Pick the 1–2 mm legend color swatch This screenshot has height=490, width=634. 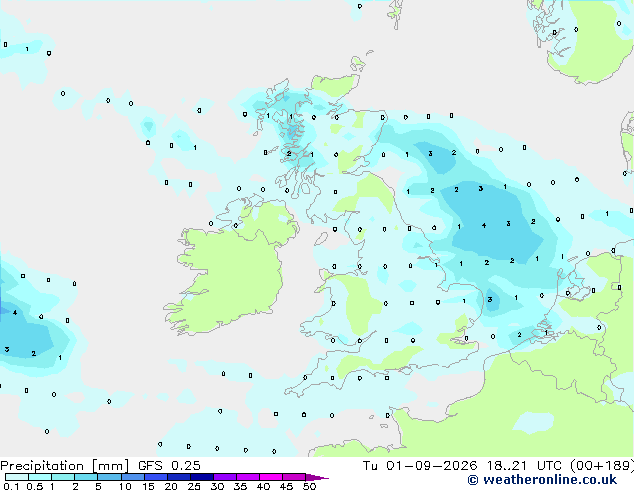[x=63, y=477]
